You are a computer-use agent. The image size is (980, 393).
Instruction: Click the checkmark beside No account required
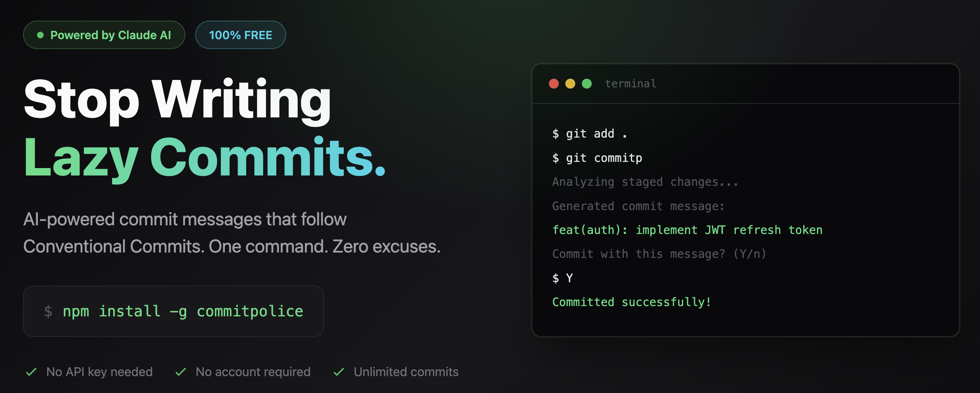(180, 372)
